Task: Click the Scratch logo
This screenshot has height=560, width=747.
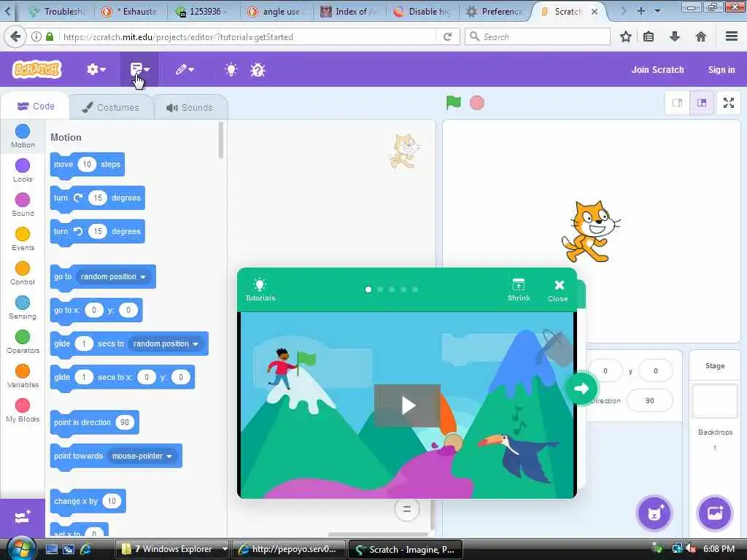Action: pos(36,69)
